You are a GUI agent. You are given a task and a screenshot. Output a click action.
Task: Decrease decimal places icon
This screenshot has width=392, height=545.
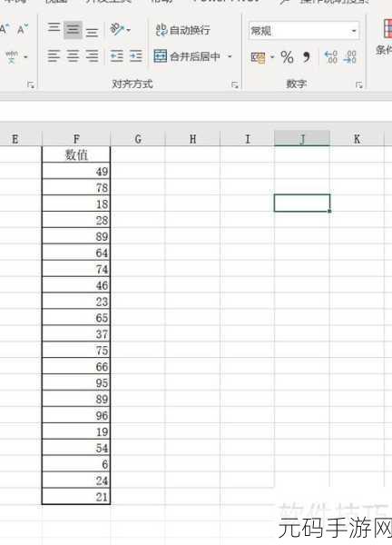pyautogui.click(x=349, y=57)
